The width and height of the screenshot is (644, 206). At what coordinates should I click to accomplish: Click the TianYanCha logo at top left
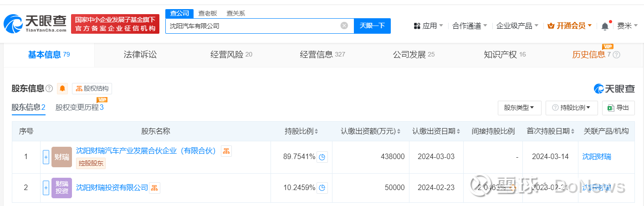pyautogui.click(x=35, y=24)
